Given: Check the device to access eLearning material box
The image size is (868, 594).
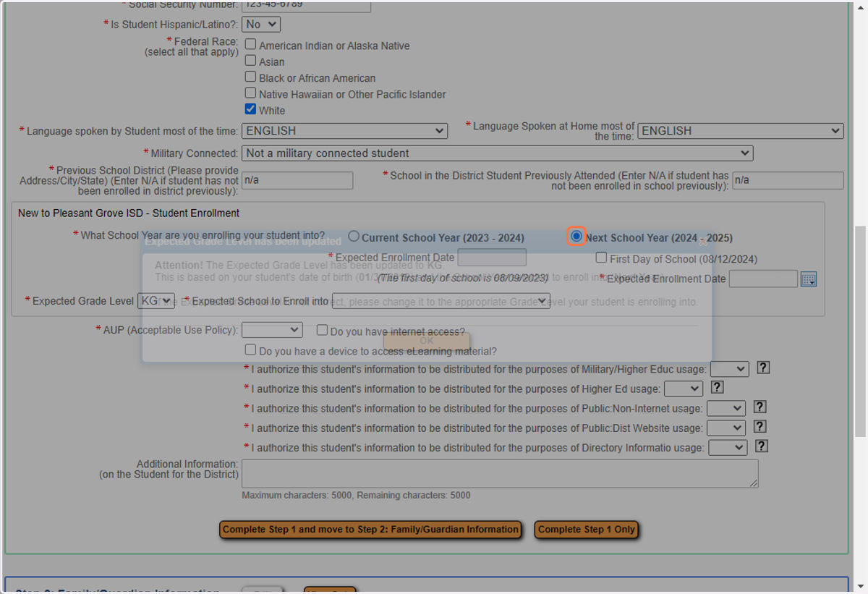Looking at the screenshot, I should click(x=250, y=350).
